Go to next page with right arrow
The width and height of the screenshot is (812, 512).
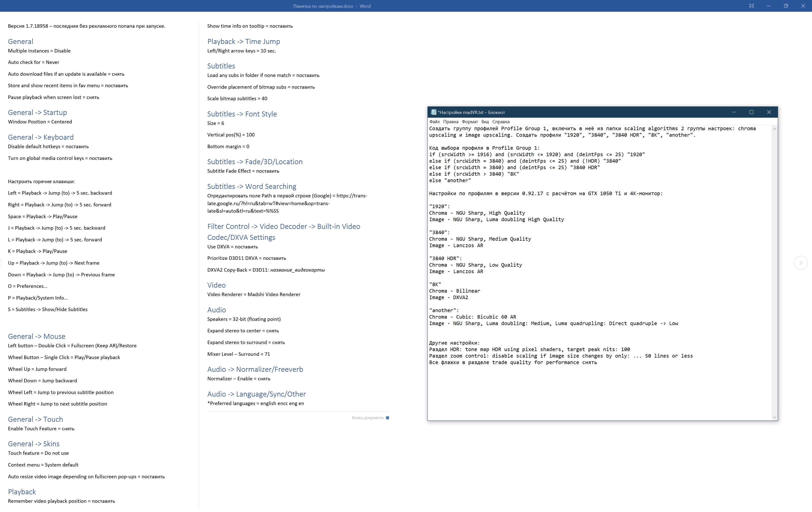801,263
